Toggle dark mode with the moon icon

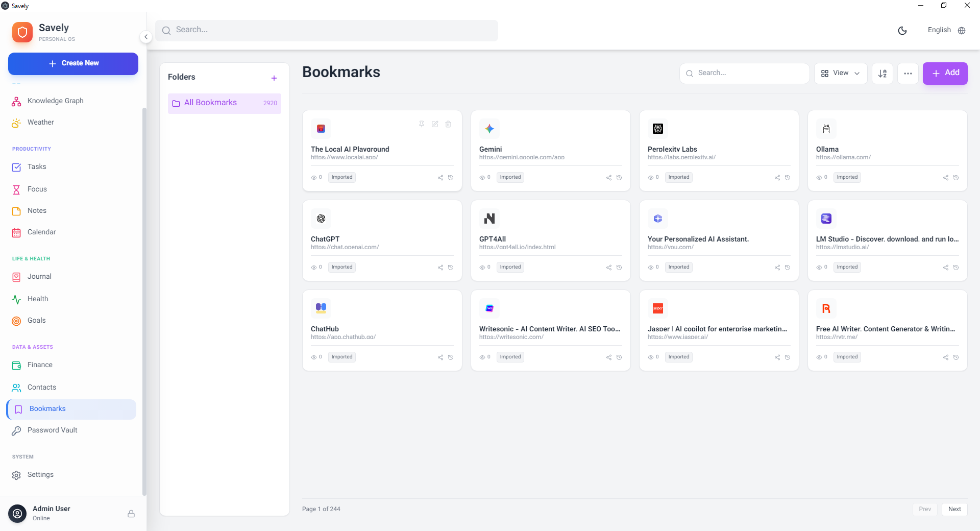pos(902,31)
